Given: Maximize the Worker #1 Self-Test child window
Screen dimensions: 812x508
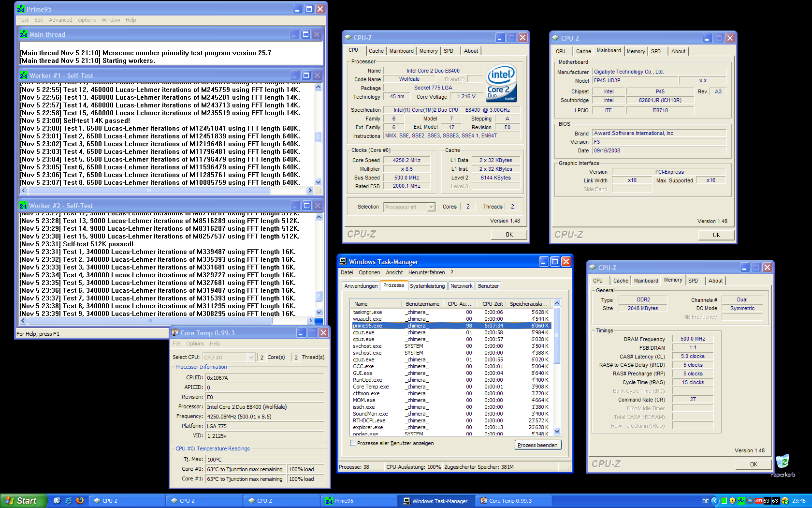Looking at the screenshot, I should tap(306, 75).
